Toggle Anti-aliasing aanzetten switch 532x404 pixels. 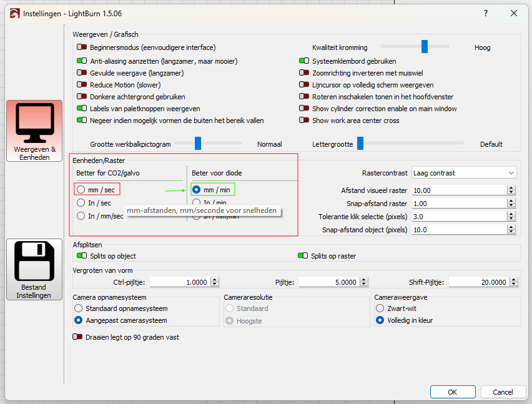pyautogui.click(x=81, y=61)
